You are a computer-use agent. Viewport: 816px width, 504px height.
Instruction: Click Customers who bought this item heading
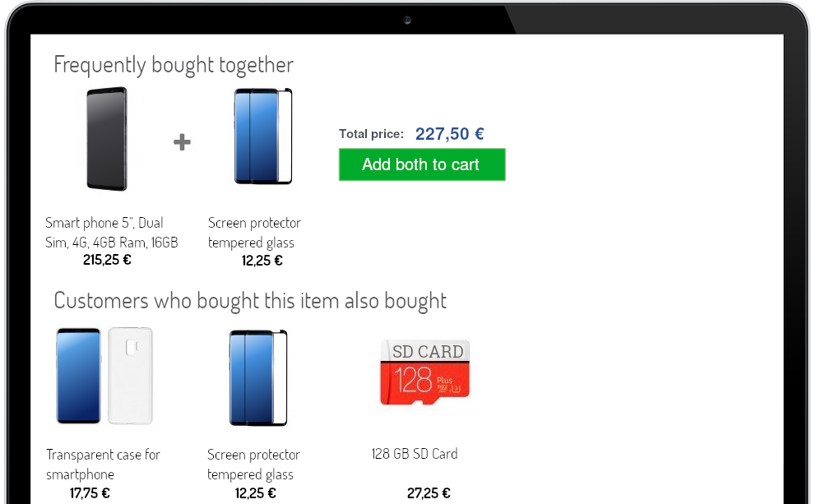250,301
